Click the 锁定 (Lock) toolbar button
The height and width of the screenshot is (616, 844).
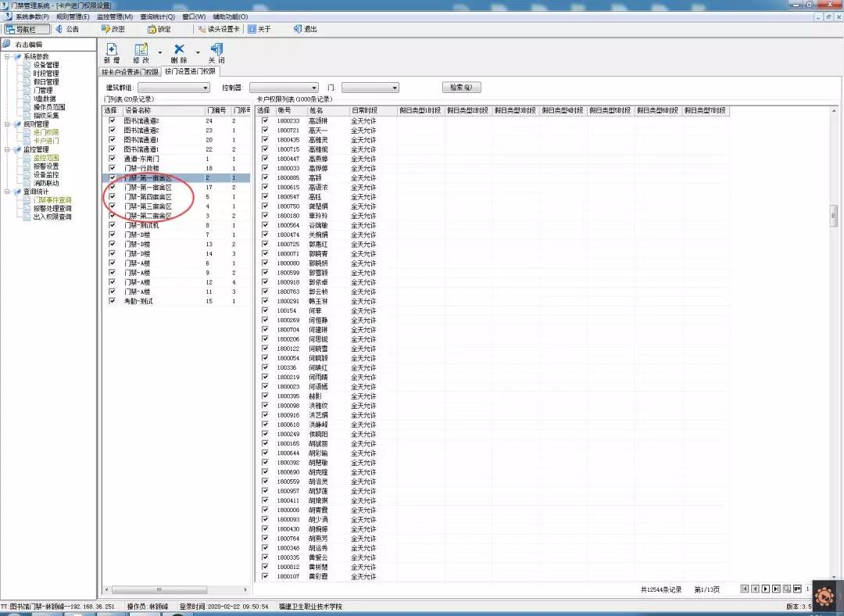click(159, 29)
